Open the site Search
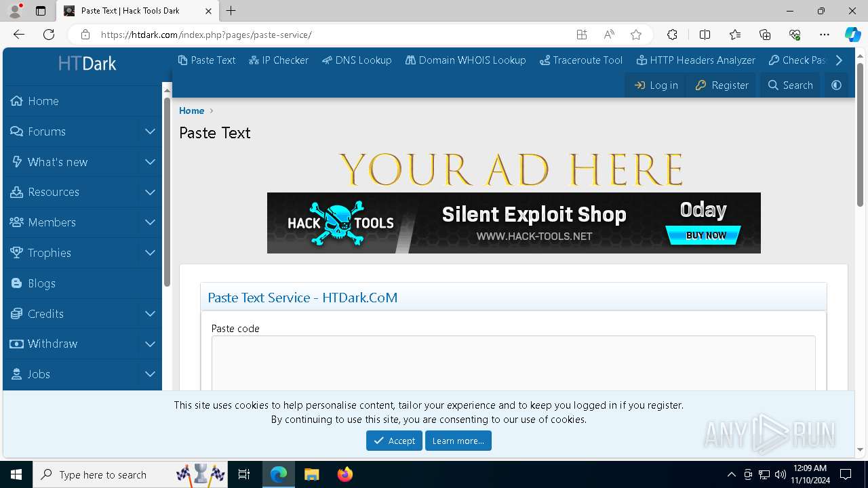The height and width of the screenshot is (488, 868). click(x=790, y=85)
